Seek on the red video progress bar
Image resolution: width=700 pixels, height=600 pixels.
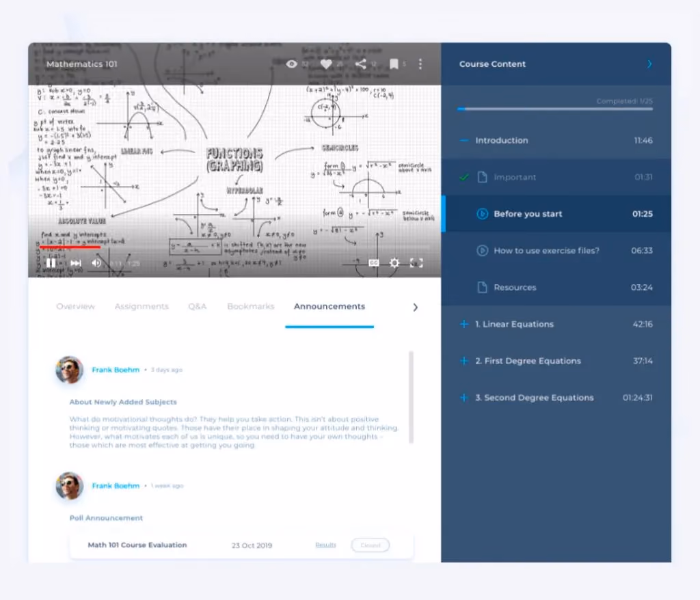70,246
